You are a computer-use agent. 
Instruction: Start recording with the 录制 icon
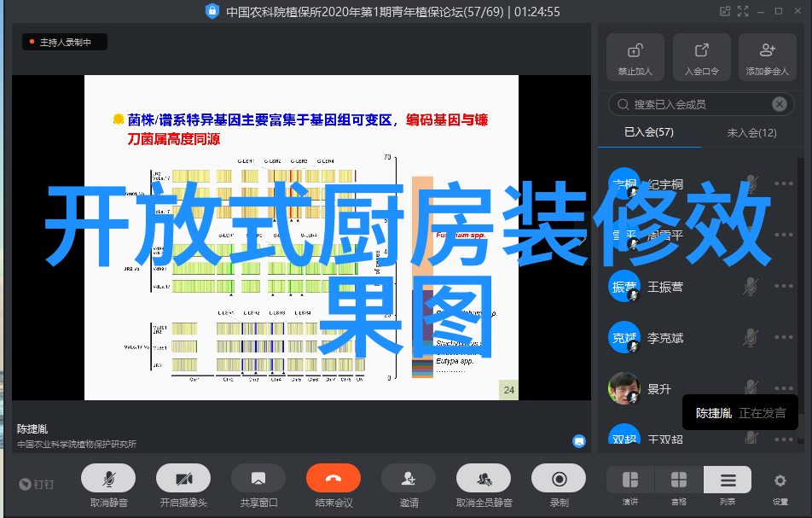tap(559, 479)
